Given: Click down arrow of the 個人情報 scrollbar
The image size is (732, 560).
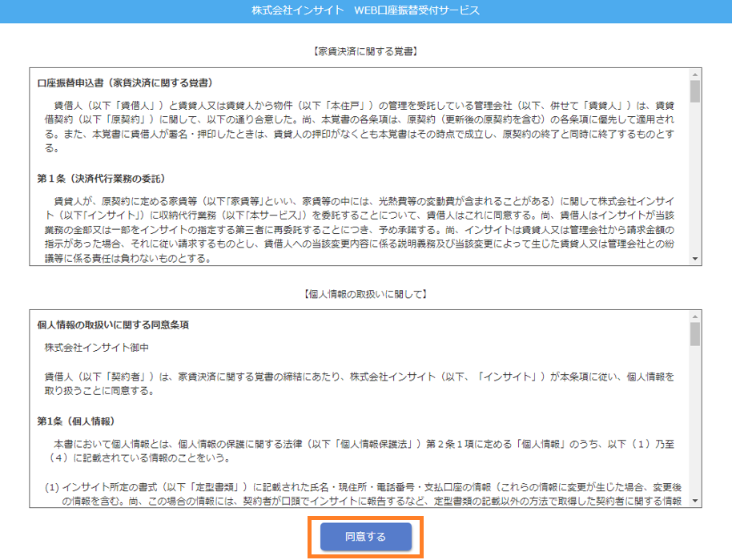Looking at the screenshot, I should [x=694, y=501].
